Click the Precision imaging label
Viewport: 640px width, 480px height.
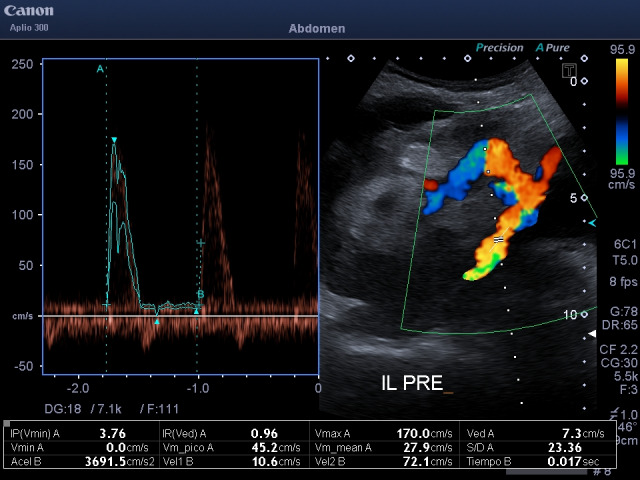pyautogui.click(x=502, y=47)
